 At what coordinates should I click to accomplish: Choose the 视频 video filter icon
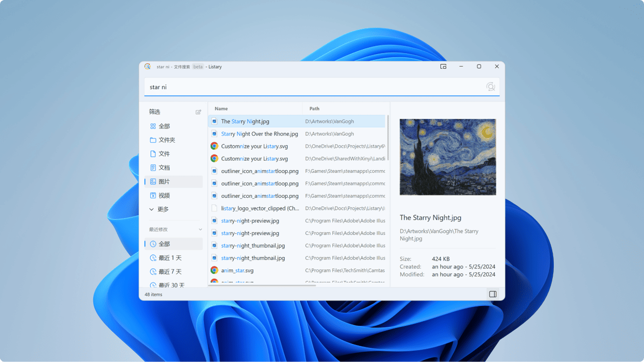(x=153, y=195)
